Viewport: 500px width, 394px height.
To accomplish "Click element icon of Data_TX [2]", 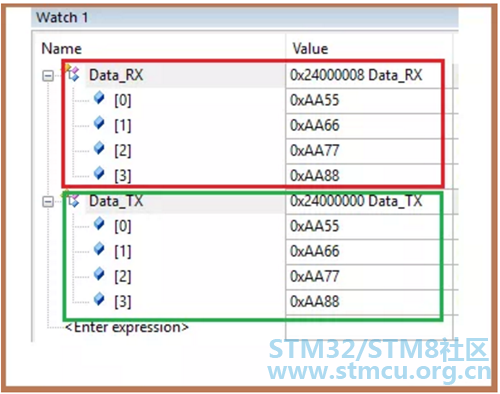I will coord(99,274).
